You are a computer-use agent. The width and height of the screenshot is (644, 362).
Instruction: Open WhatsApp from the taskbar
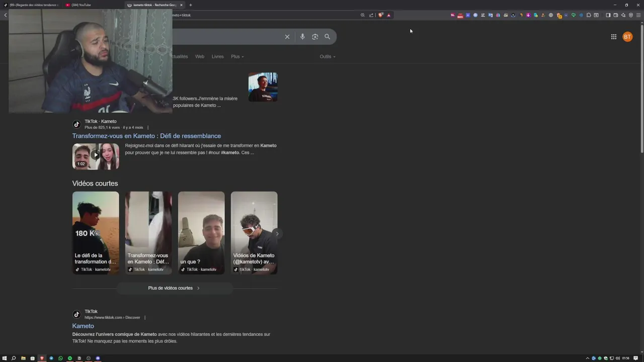tap(60, 358)
